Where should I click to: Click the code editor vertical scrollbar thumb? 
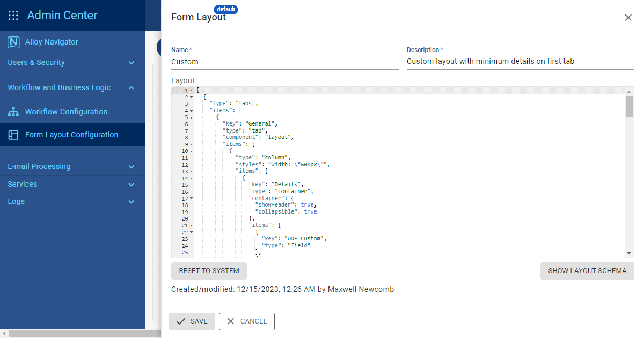[x=630, y=106]
